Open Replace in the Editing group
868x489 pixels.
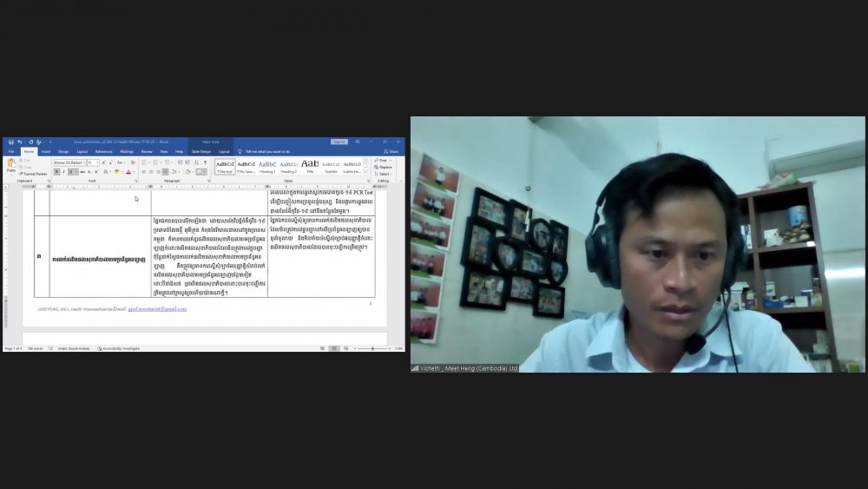click(x=384, y=167)
